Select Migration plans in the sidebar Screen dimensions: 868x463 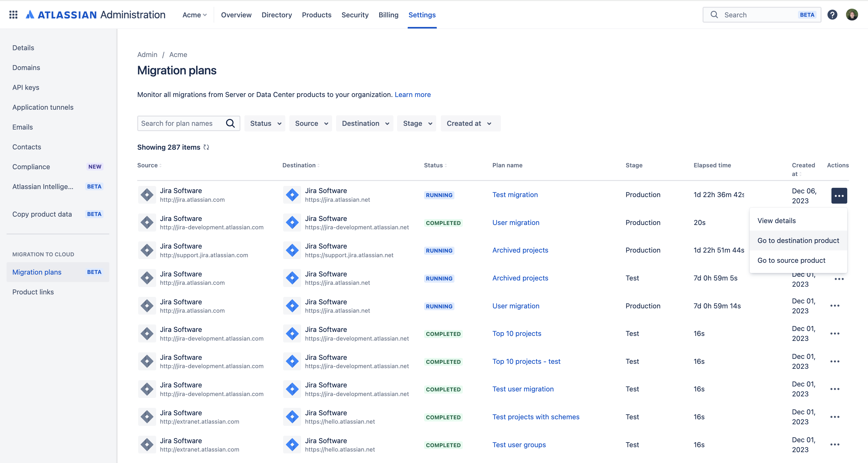37,272
